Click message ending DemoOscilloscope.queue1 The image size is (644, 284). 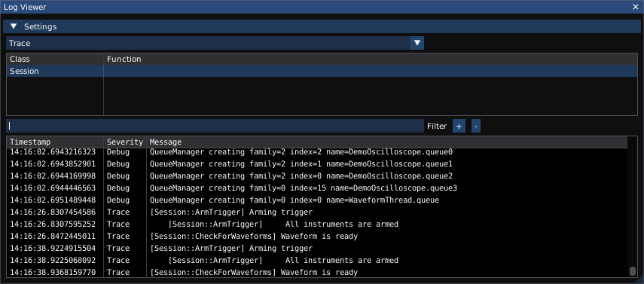coord(301,164)
